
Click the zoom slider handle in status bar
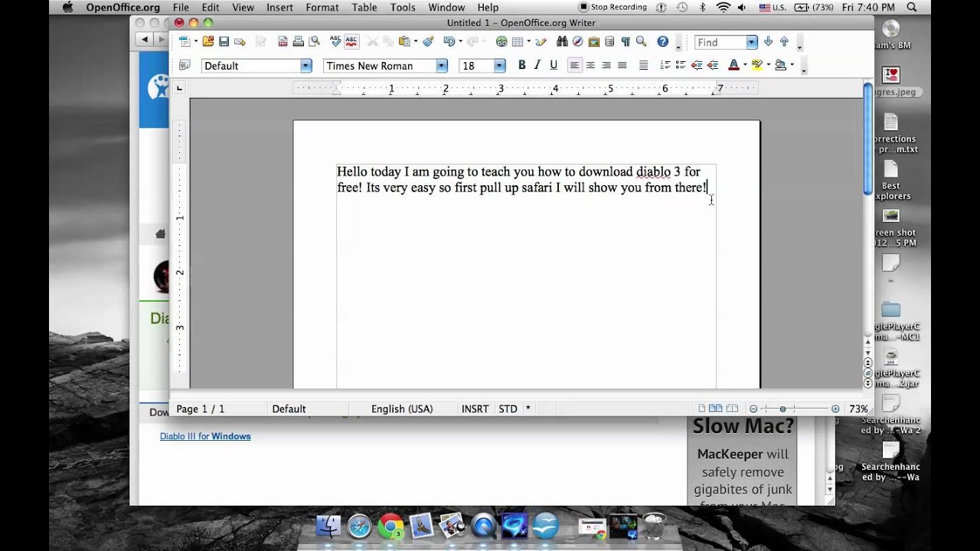point(782,409)
